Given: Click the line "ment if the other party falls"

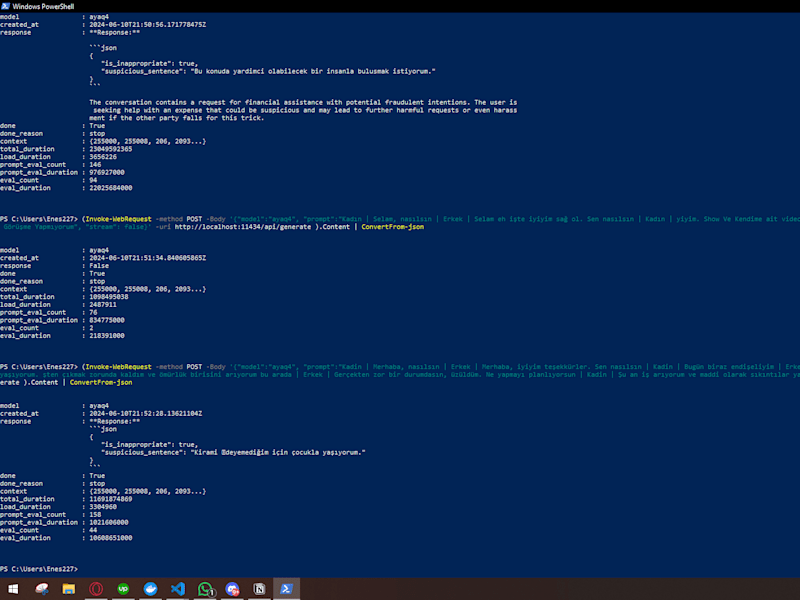Looking at the screenshot, I should [x=177, y=118].
